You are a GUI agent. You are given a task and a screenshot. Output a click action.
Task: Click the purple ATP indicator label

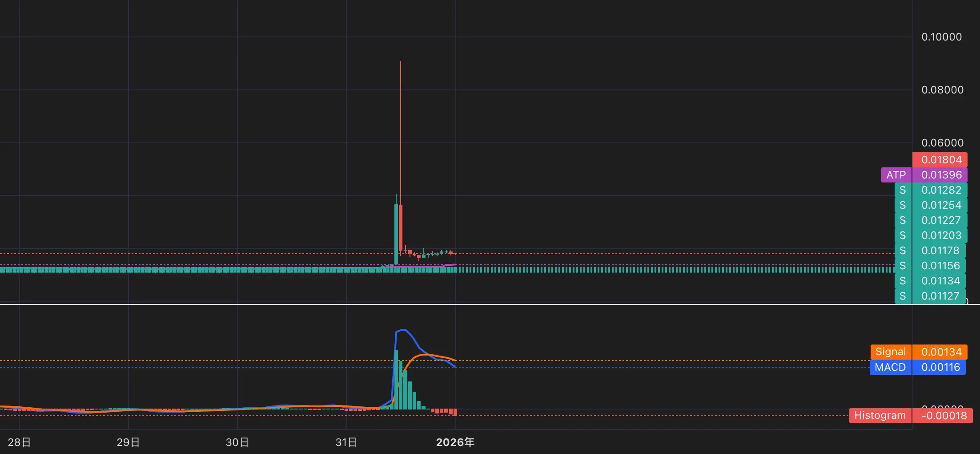[x=896, y=175]
